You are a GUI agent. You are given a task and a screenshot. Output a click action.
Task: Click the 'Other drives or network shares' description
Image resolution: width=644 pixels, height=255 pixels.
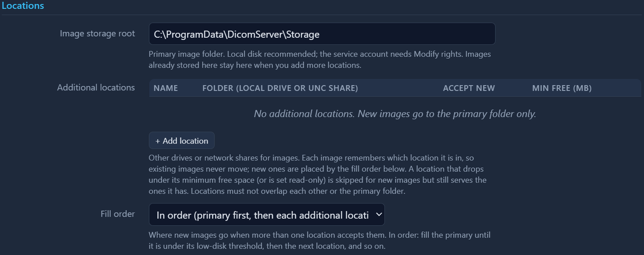pos(317,175)
